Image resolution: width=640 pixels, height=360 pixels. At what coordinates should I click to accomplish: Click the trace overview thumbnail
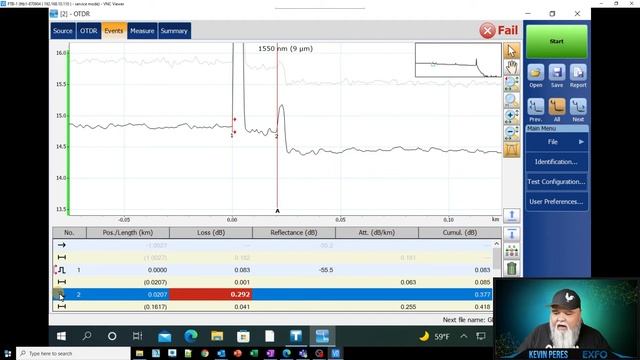[458, 60]
